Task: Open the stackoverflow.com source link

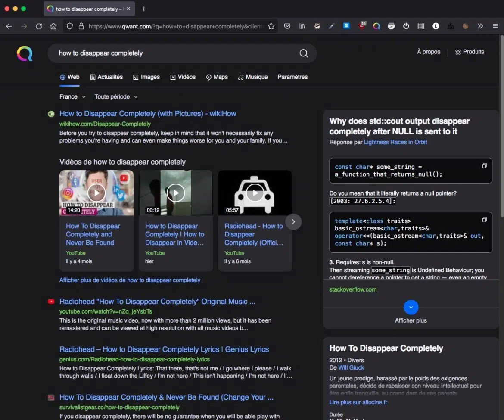Action: (353, 290)
